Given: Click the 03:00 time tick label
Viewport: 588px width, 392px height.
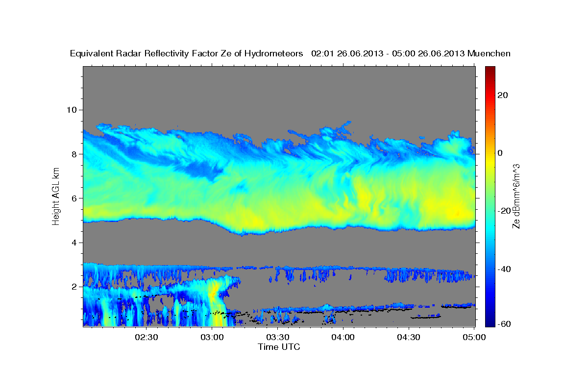Looking at the screenshot, I should coord(213,337).
